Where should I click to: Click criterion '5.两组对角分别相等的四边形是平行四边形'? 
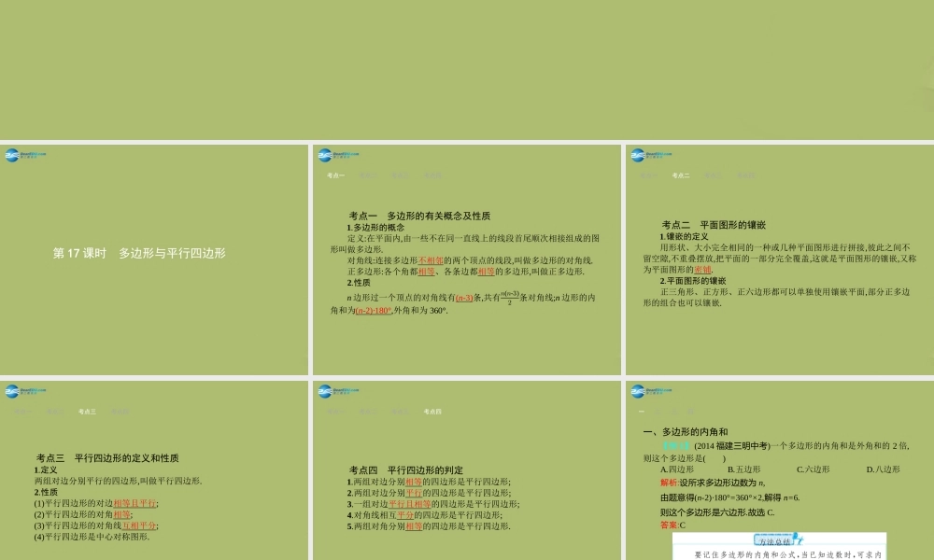pos(429,526)
